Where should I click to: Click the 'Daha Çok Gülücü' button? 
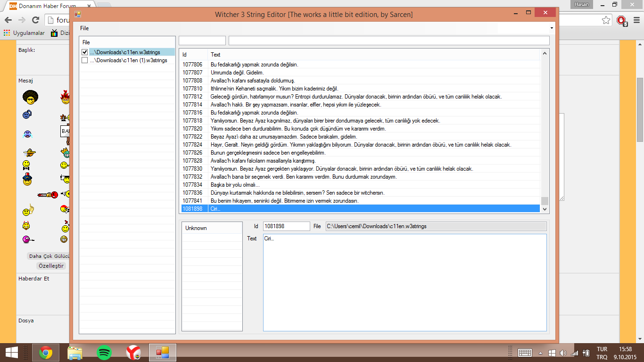(49, 256)
